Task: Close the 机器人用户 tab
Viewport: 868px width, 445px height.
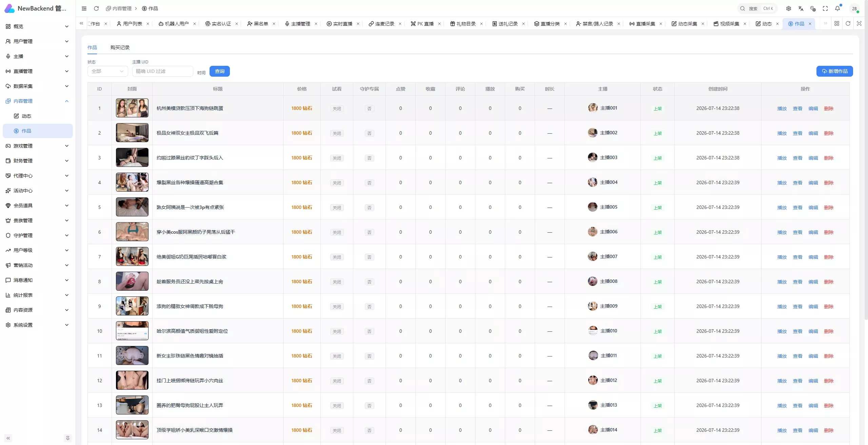Action: (195, 24)
